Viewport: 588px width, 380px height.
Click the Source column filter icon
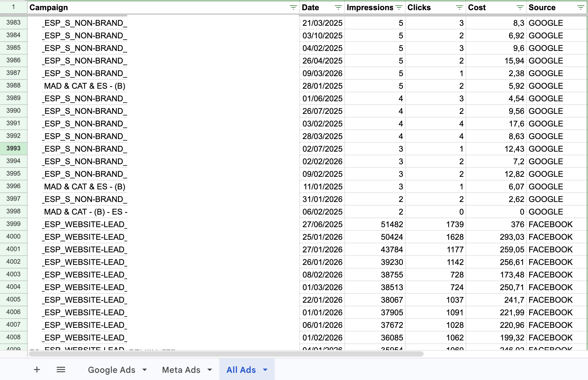tap(580, 7)
